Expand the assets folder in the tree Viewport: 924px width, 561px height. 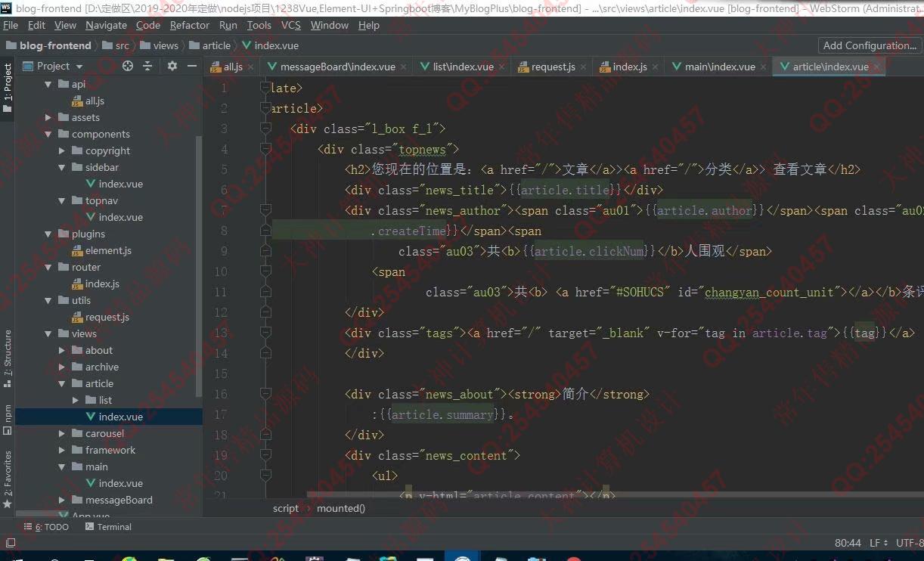[x=48, y=118]
